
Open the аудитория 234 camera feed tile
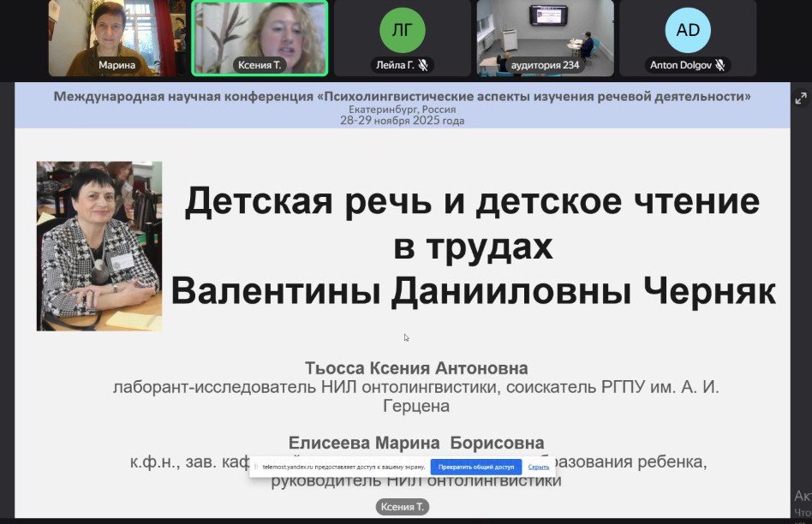tap(543, 38)
